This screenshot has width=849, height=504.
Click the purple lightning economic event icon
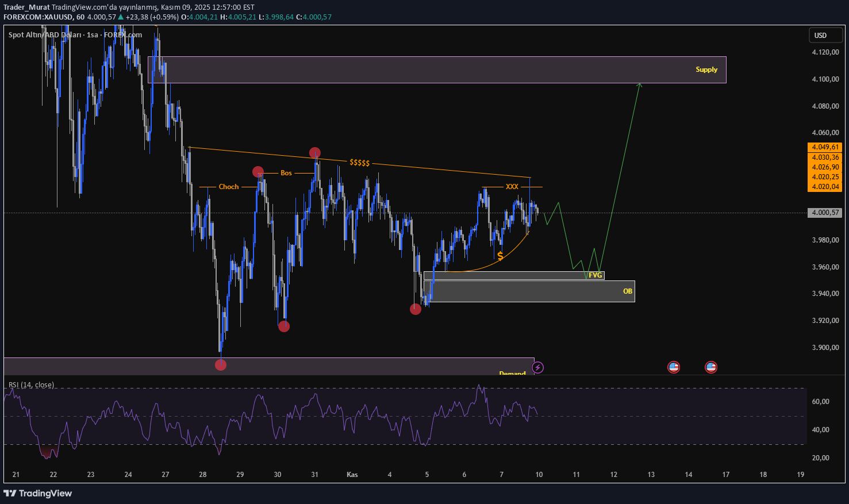[x=538, y=367]
